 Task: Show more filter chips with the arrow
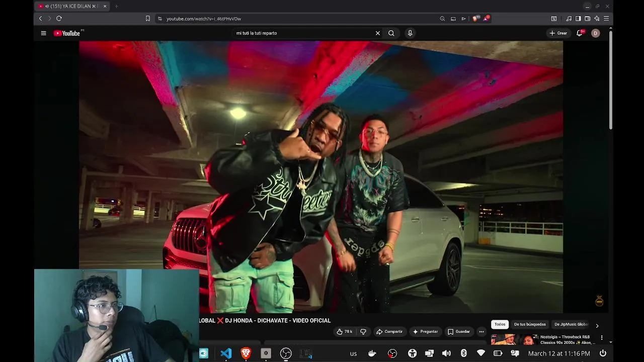[x=597, y=325]
